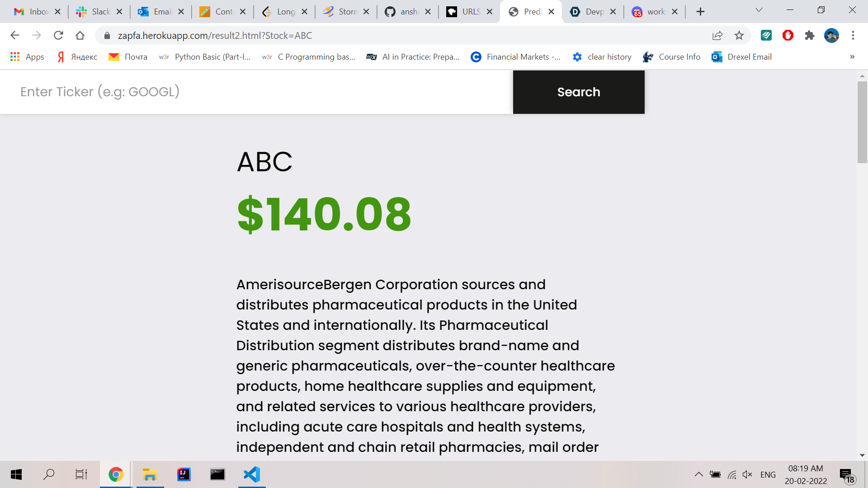Click the home button icon
Screen dimensions: 868x488
point(80,35)
